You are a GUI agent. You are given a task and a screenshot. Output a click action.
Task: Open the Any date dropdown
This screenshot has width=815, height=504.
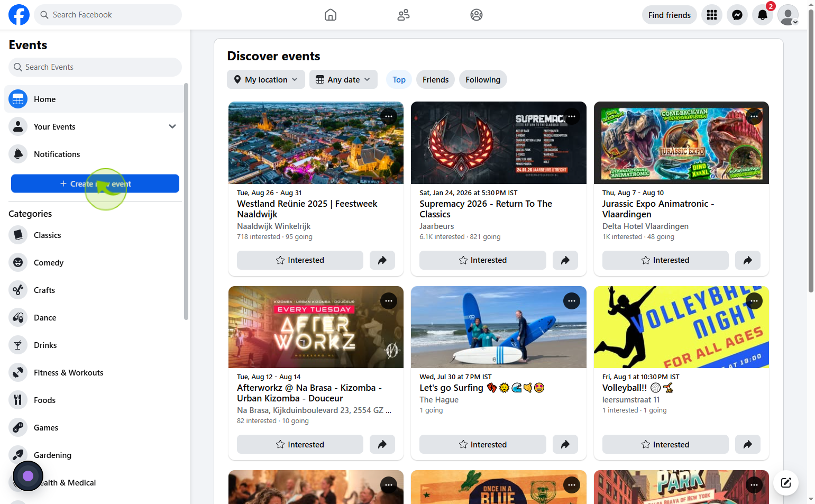point(343,79)
